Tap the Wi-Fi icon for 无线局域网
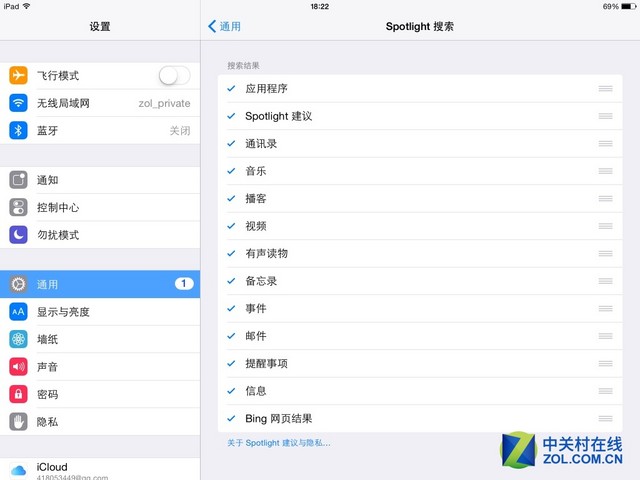 (18, 103)
